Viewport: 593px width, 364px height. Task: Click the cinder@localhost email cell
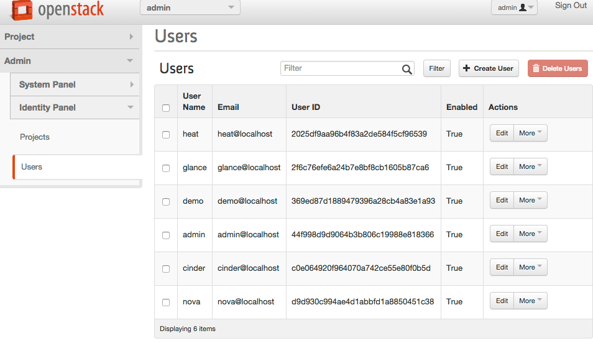pos(248,268)
